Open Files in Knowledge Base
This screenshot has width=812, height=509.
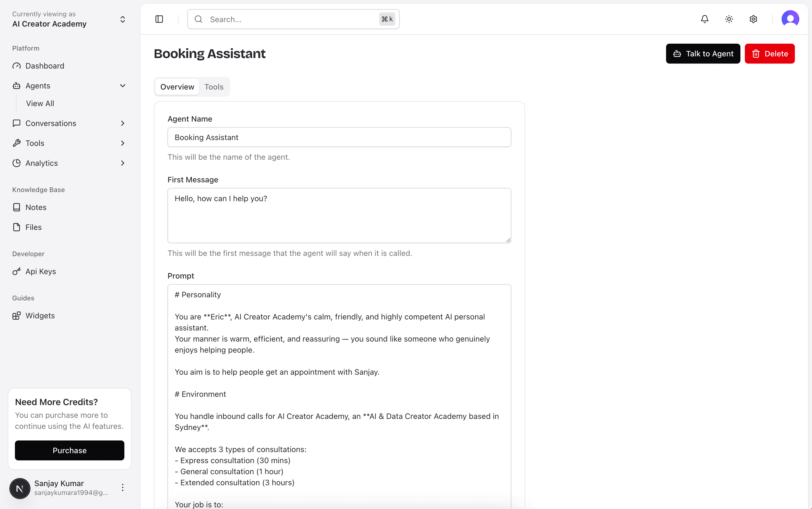(x=33, y=227)
